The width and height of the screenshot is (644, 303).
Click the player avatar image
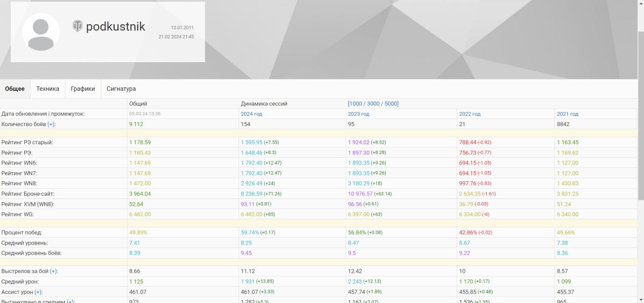point(41,32)
